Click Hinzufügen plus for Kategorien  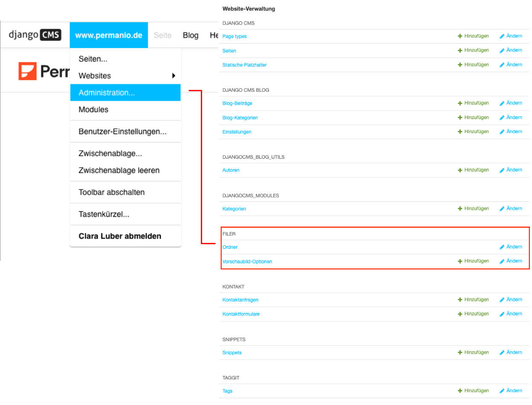pos(473,209)
